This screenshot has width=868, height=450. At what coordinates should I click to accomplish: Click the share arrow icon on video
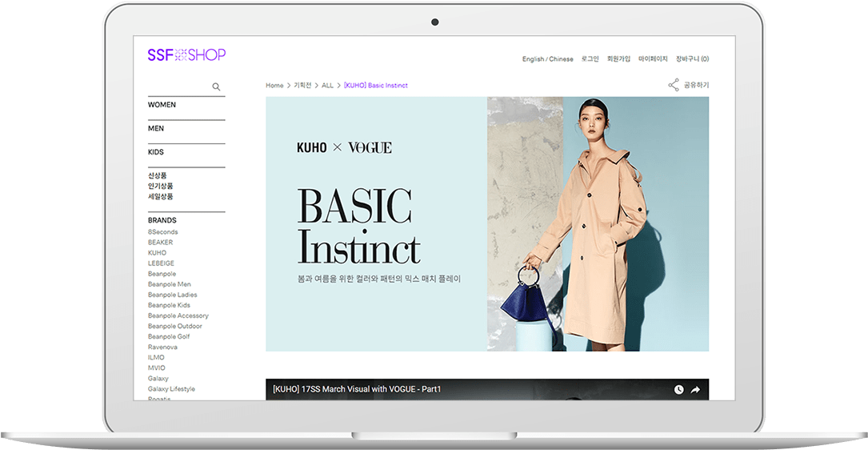point(695,390)
